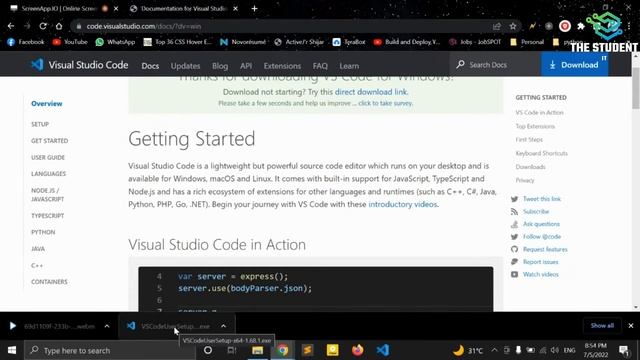Click the share page icon in address bar
Image resolution: width=640 pixels, height=360 pixels.
497,26
